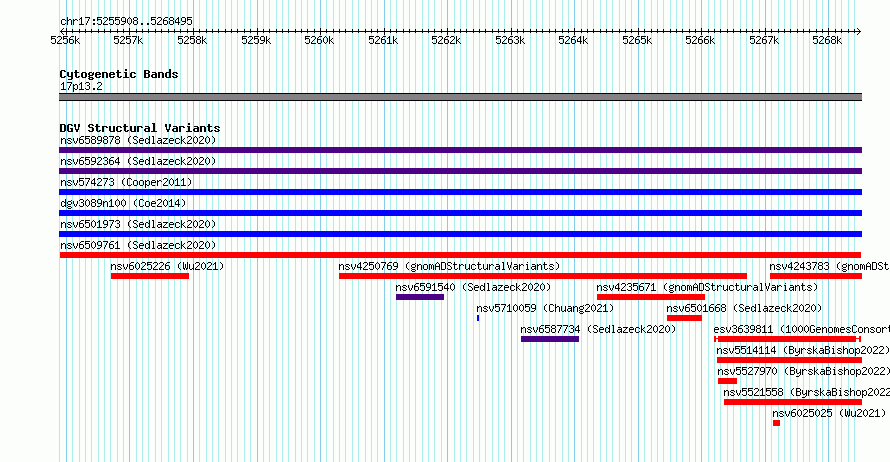This screenshot has height=462, width=890.
Task: Click the 5262k ruler position
Action: pyautogui.click(x=446, y=40)
